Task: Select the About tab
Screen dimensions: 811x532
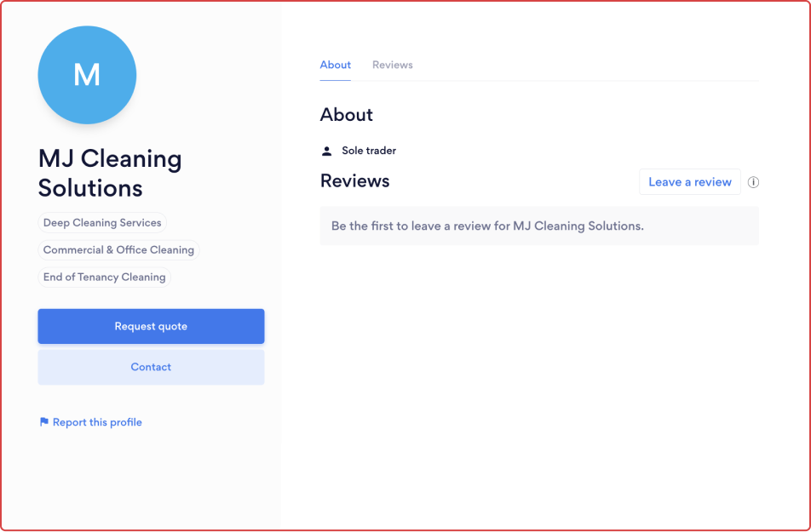Action: click(x=335, y=65)
